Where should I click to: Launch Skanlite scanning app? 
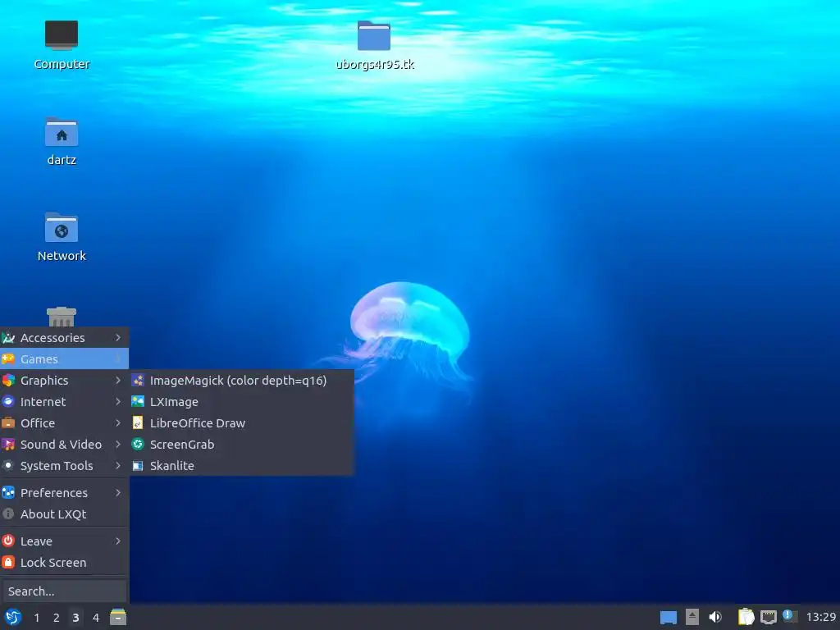(242, 466)
